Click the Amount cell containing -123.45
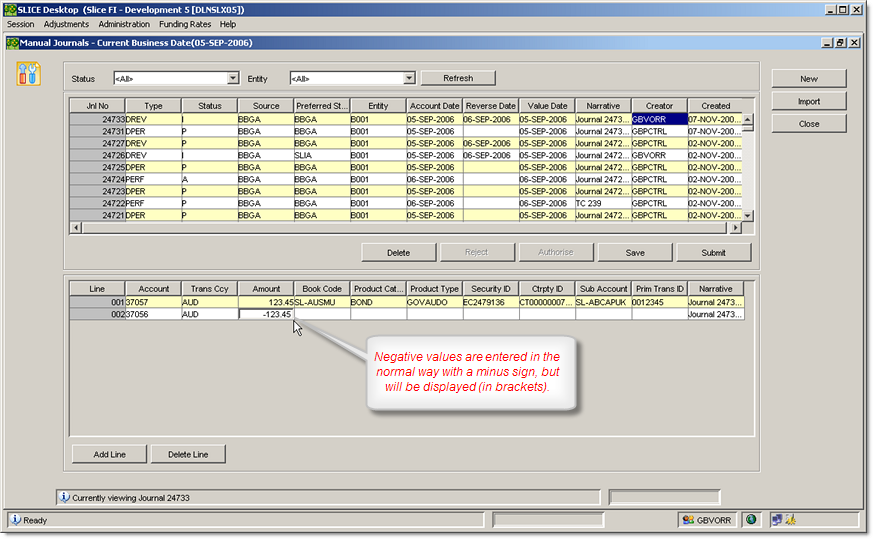Screen dimensions: 873x539 [266, 314]
